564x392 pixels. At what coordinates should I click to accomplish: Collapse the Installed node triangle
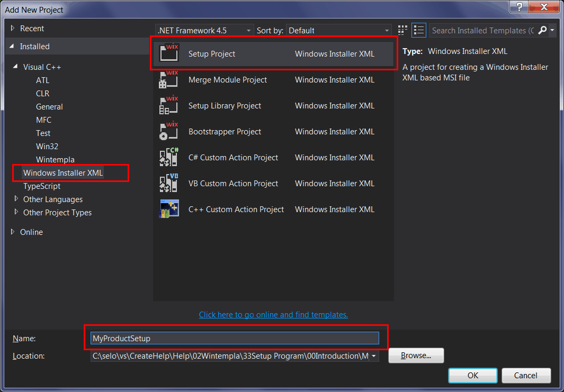[x=12, y=46]
